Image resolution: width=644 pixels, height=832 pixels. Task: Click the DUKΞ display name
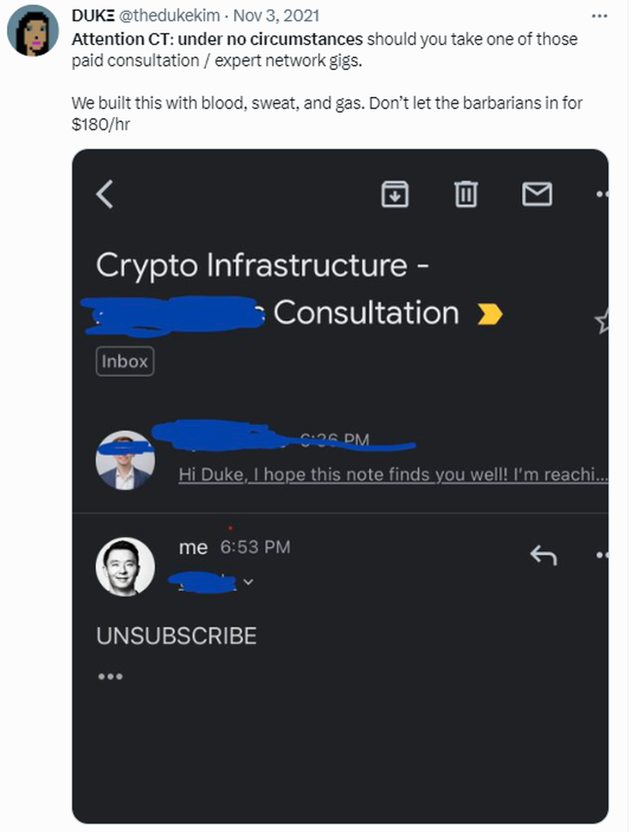93,15
